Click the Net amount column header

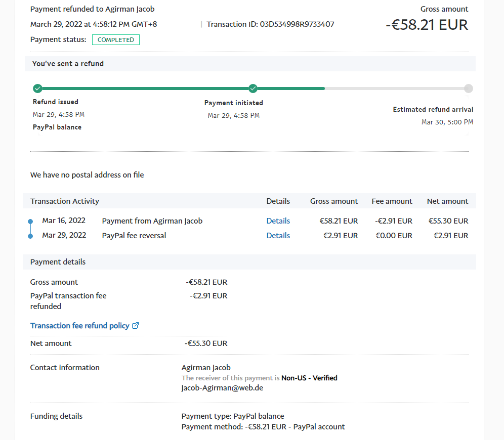coord(447,201)
